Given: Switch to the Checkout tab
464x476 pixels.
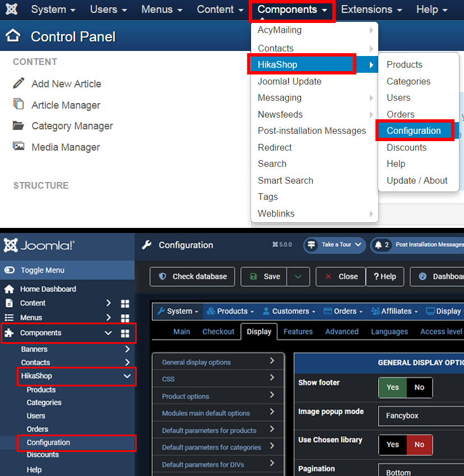Looking at the screenshot, I should coord(219,332).
